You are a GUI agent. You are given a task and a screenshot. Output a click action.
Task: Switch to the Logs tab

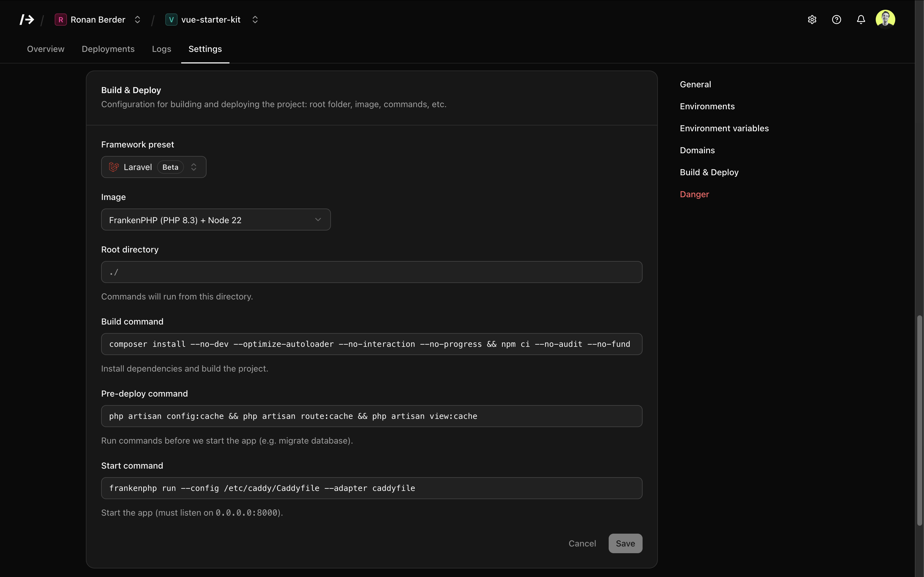point(162,49)
